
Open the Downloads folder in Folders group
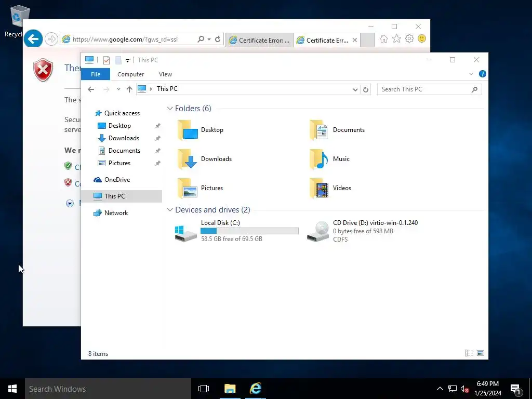click(x=204, y=159)
